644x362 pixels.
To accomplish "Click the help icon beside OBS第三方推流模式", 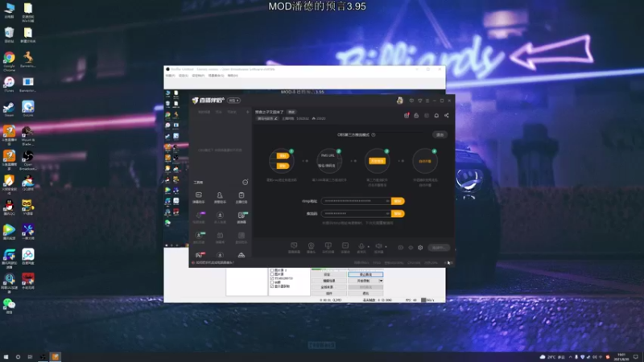I will 374,134.
